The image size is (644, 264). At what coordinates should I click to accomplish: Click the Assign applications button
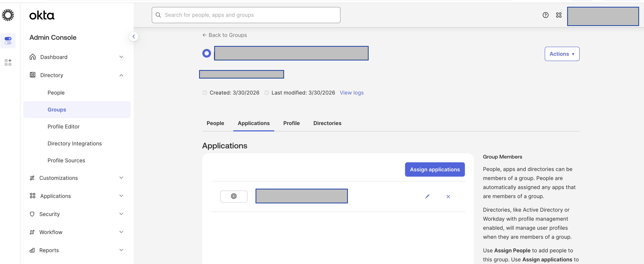434,169
